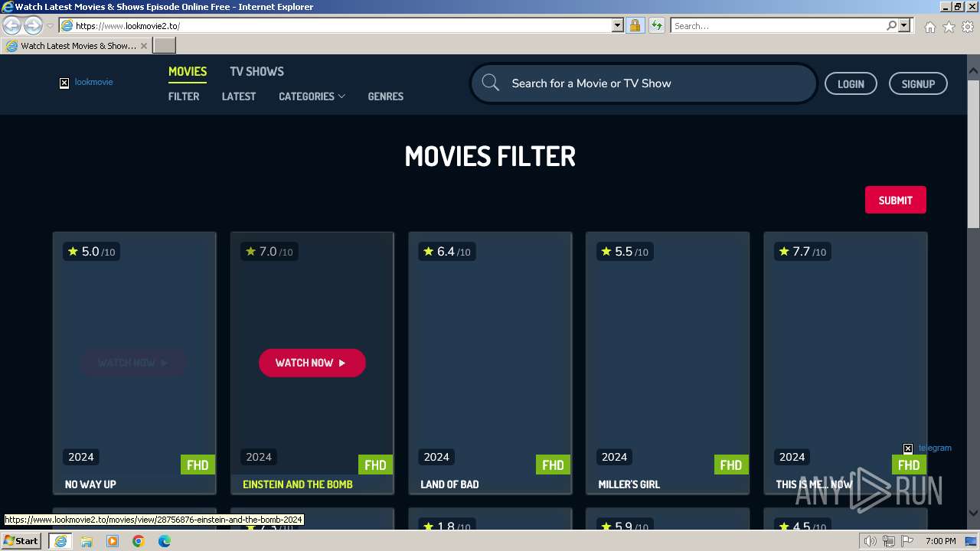980x551 pixels.
Task: Click the 5.5/10 star rating badge
Action: pos(624,252)
